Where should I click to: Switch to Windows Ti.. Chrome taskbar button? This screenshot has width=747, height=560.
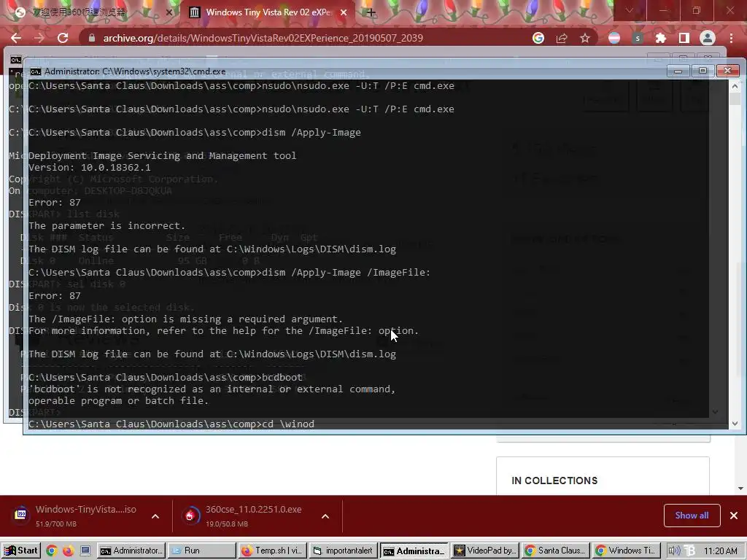(x=626, y=551)
